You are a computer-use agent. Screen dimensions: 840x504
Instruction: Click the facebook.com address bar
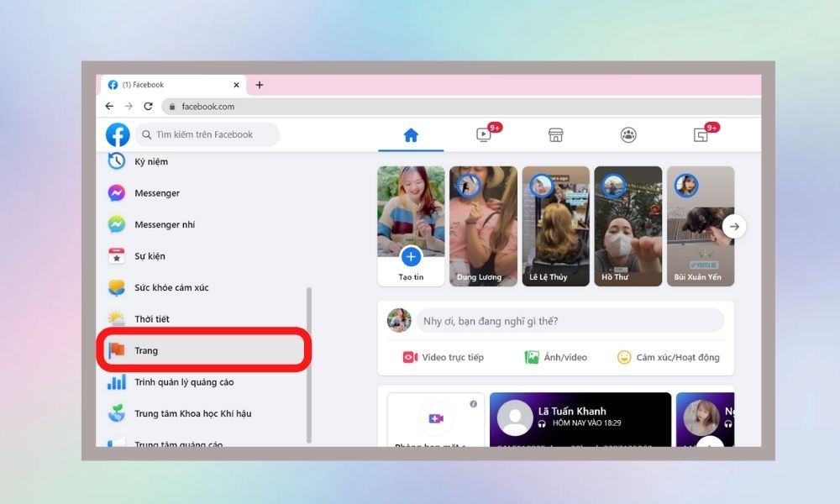pyautogui.click(x=460, y=107)
